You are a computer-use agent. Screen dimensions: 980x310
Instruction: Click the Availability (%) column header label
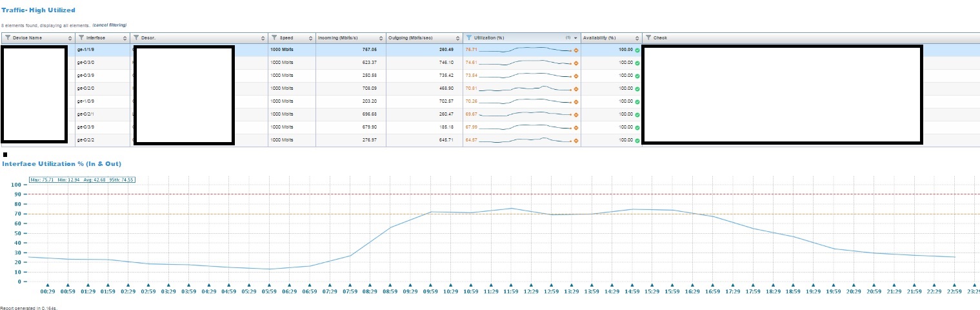(599, 38)
